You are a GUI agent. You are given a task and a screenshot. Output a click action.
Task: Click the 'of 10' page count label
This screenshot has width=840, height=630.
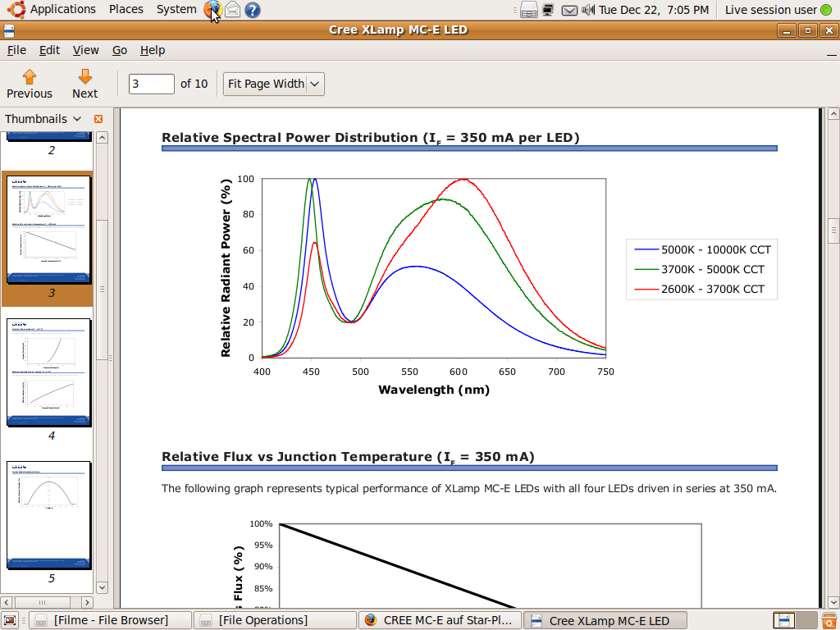(x=194, y=84)
